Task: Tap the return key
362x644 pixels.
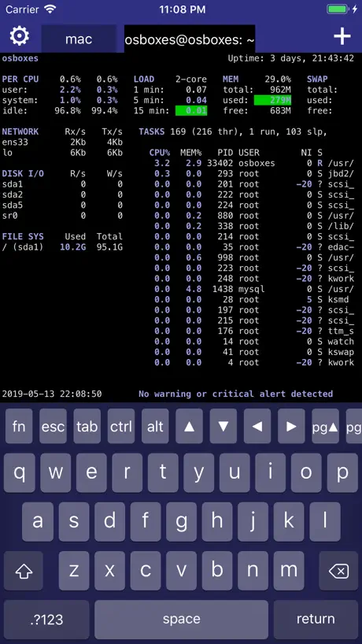Action: pos(316,620)
